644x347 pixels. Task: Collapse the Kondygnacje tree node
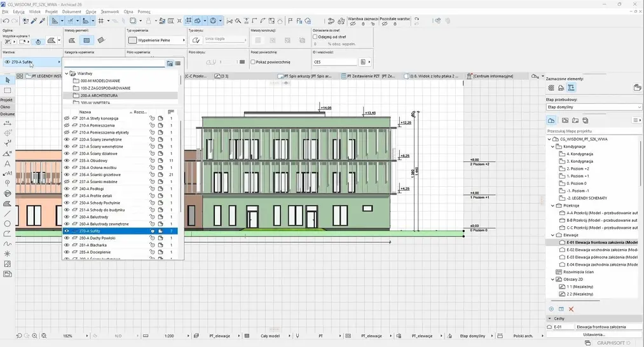tap(553, 146)
